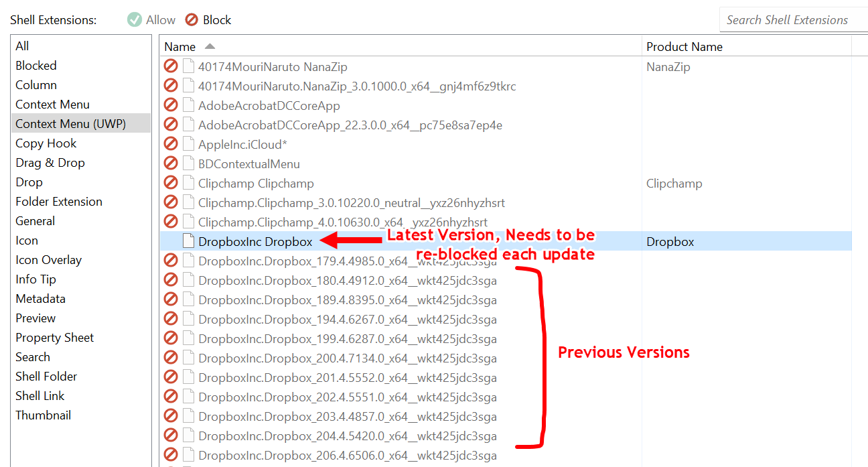Image resolution: width=868 pixels, height=467 pixels.
Task: Click the Search Shell Extensions field
Action: pyautogui.click(x=790, y=20)
